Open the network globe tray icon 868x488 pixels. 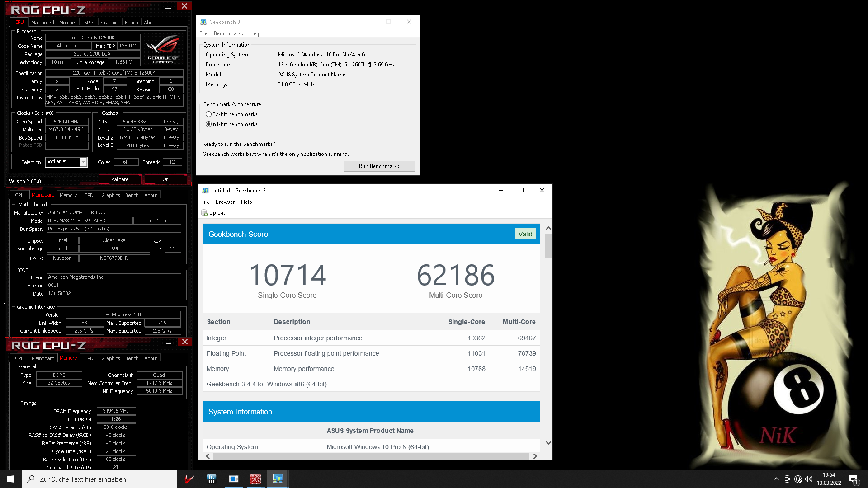[x=798, y=479]
